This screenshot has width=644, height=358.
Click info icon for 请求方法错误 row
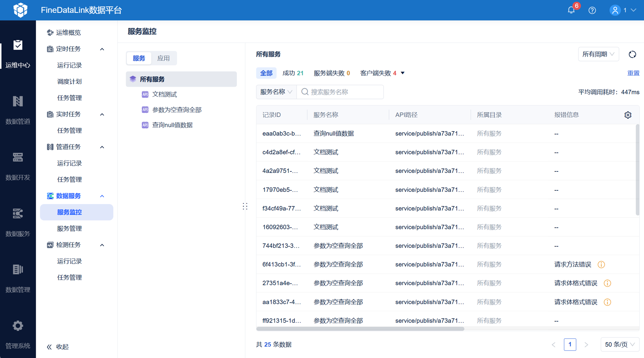(601, 265)
